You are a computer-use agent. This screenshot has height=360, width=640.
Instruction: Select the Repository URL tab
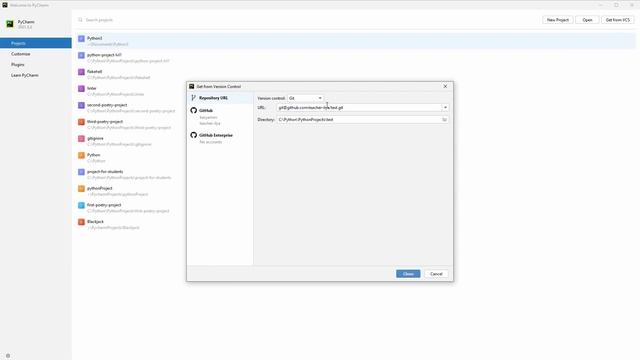220,98
